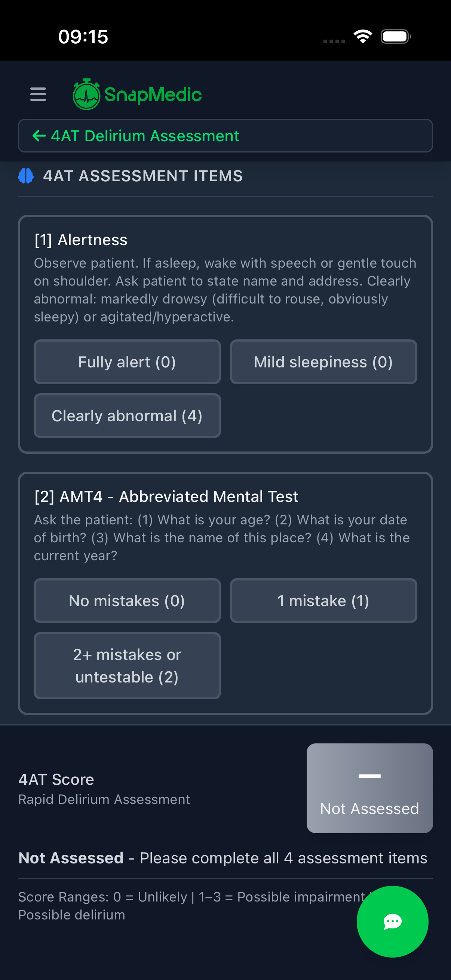Select Clearly abnormal alertness option

(x=127, y=416)
